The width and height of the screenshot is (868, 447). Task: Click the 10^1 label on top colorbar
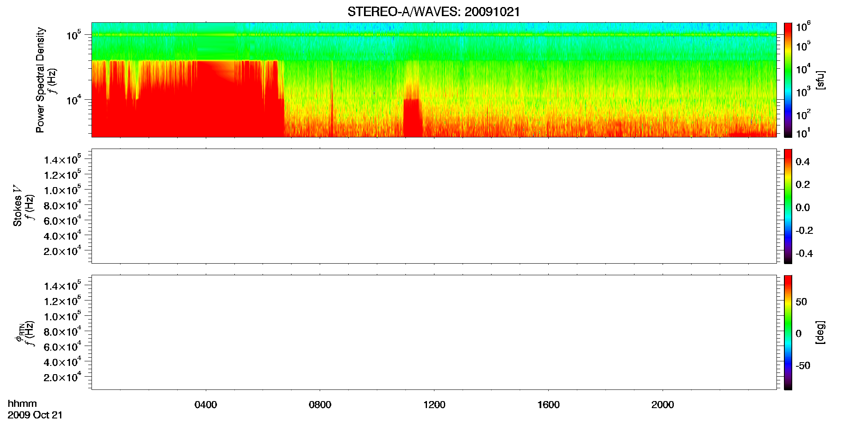click(803, 133)
